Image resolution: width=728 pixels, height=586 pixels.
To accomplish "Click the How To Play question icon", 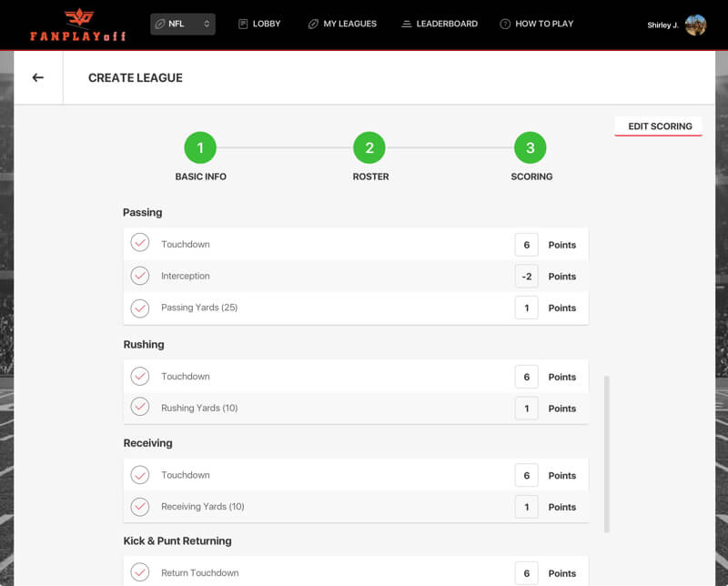I will pyautogui.click(x=505, y=24).
